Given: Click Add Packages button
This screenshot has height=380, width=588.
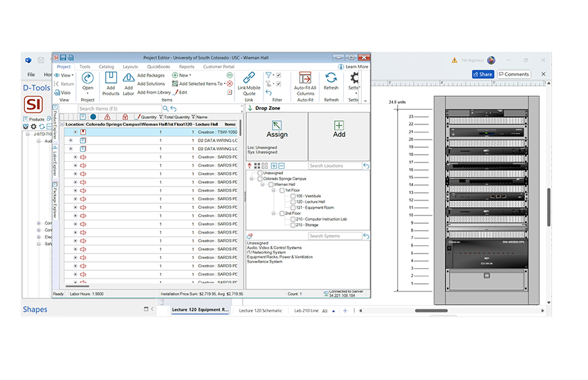Looking at the screenshot, I should click(x=151, y=75).
